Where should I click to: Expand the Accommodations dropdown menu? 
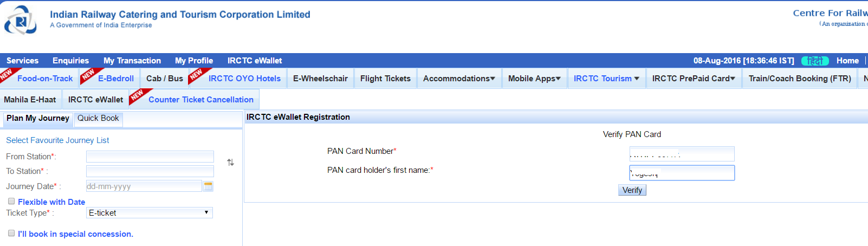[x=459, y=79]
